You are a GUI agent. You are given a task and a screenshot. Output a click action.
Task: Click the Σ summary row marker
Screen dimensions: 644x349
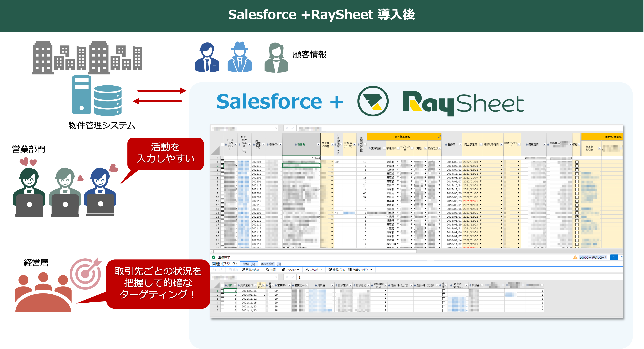pyautogui.click(x=217, y=158)
